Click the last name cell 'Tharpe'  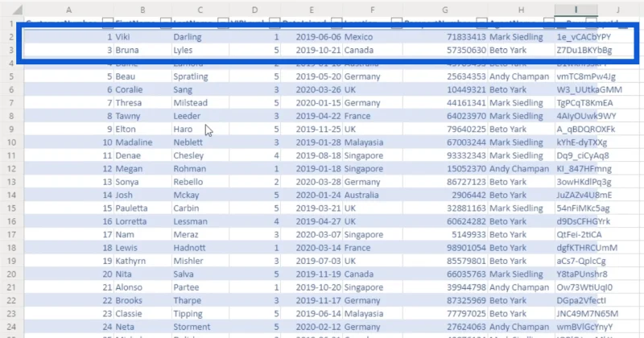pyautogui.click(x=200, y=300)
